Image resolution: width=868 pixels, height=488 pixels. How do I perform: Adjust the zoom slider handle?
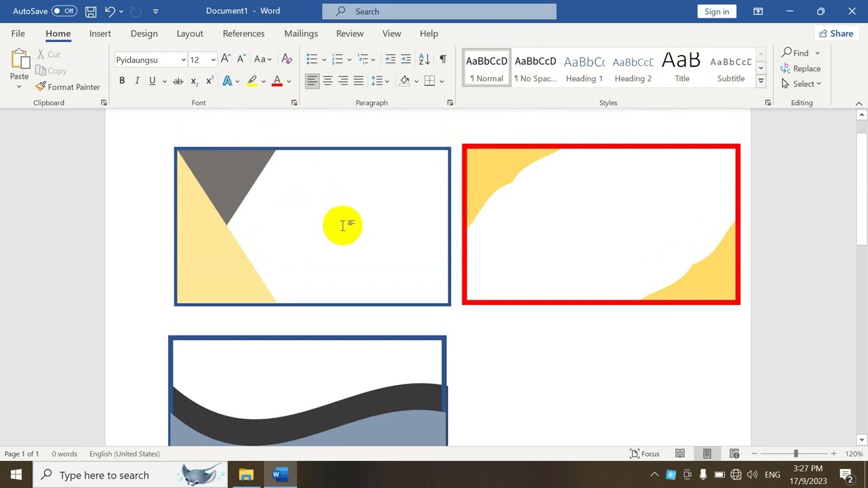(796, 453)
